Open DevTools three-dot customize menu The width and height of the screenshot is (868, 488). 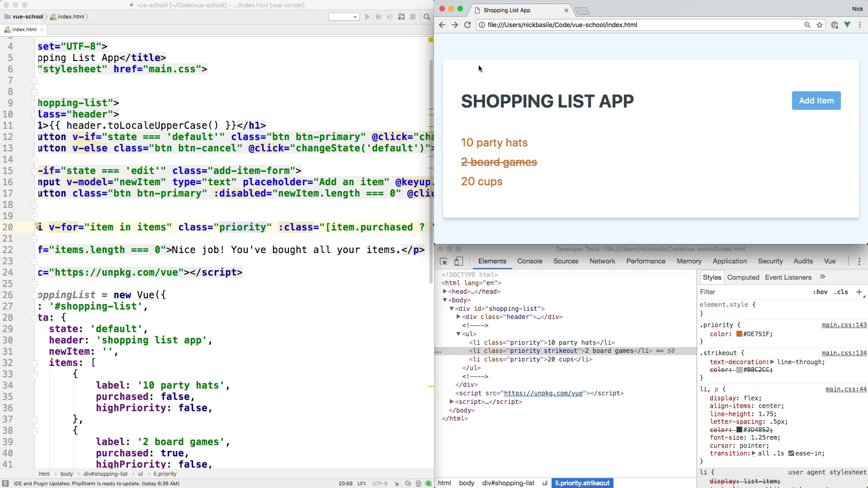point(859,261)
